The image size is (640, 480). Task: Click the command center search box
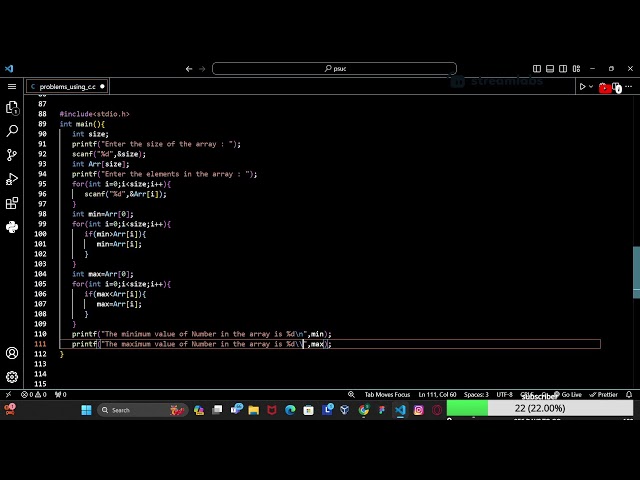coord(334,69)
